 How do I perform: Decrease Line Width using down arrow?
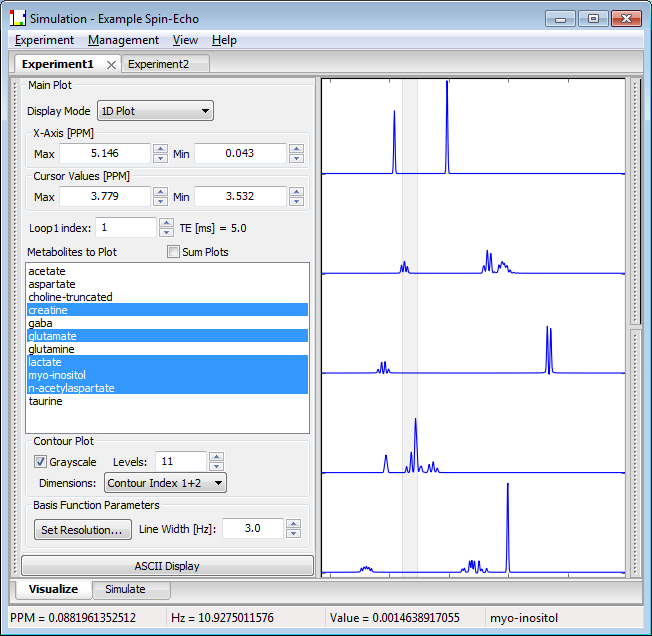pos(294,533)
